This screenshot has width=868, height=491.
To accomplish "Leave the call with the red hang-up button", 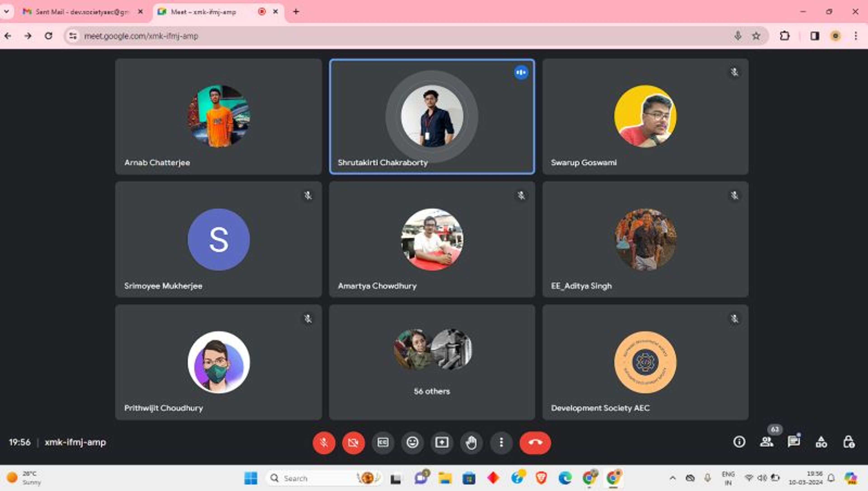I will click(x=535, y=442).
